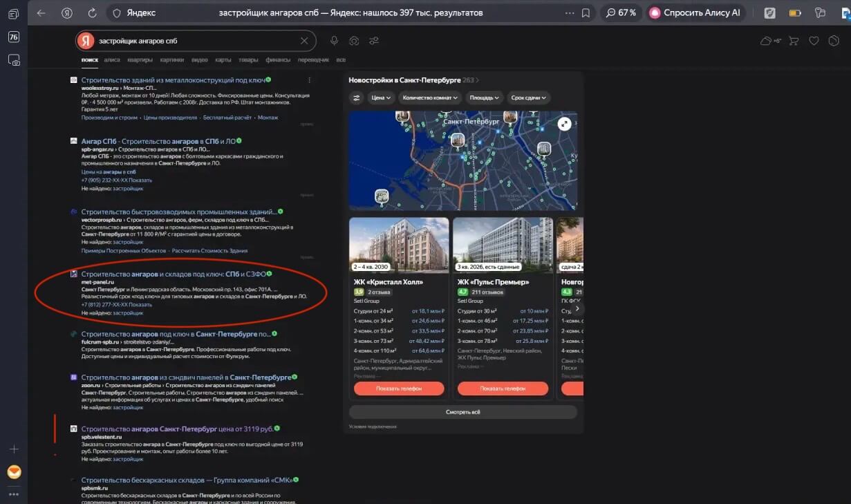Switch to the алиса search tab
Image resolution: width=851 pixels, height=504 pixels.
(112, 60)
